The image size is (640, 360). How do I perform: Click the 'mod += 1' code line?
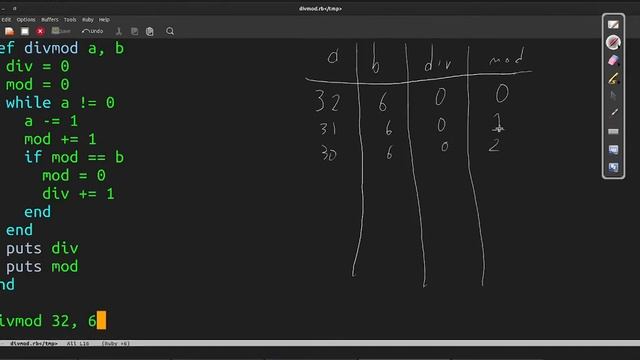60,139
